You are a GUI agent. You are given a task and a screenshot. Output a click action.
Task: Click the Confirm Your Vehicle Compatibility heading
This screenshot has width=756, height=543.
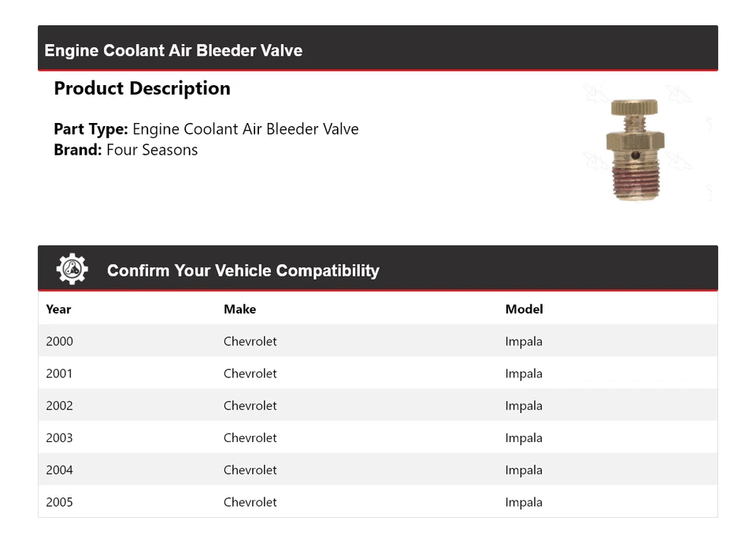point(243,270)
